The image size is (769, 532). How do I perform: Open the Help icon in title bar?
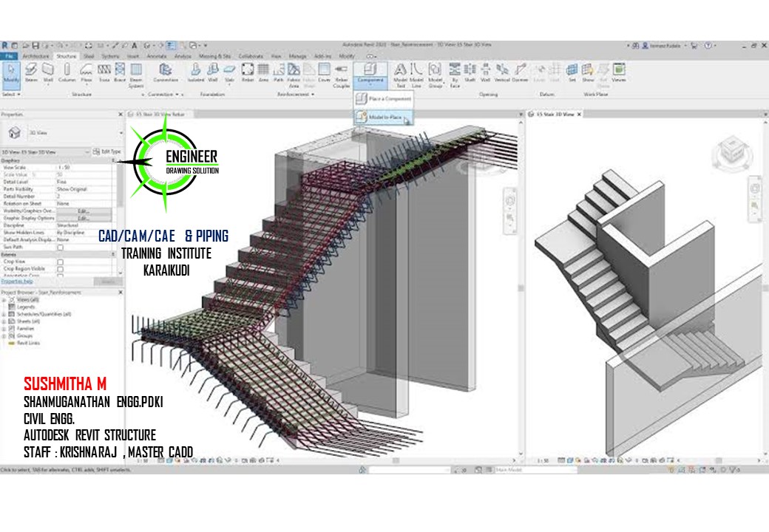(x=708, y=46)
